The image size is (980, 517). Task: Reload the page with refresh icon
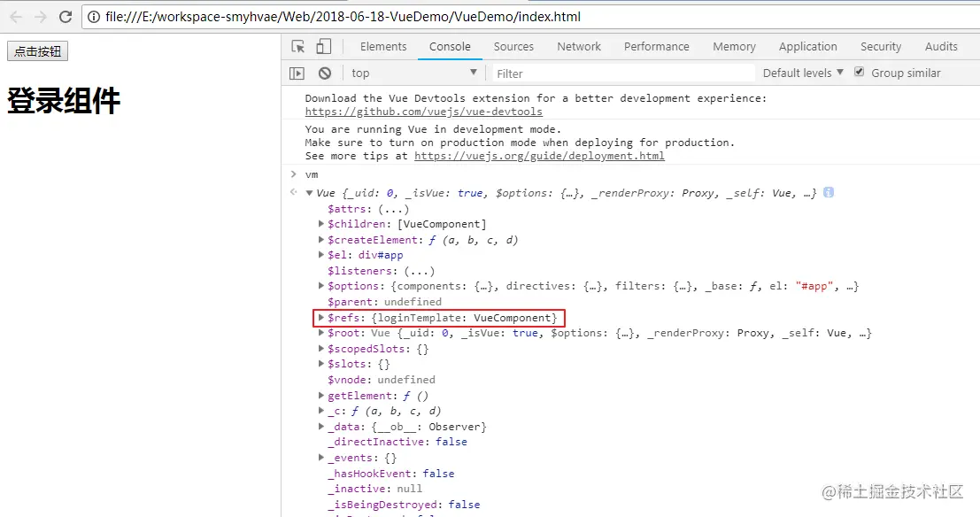click(x=65, y=17)
